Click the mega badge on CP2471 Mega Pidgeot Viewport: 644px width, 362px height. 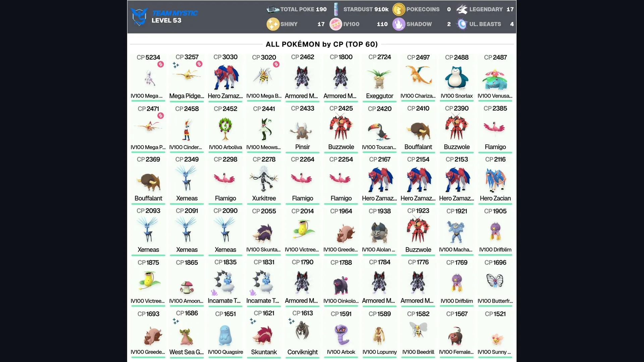(x=161, y=116)
